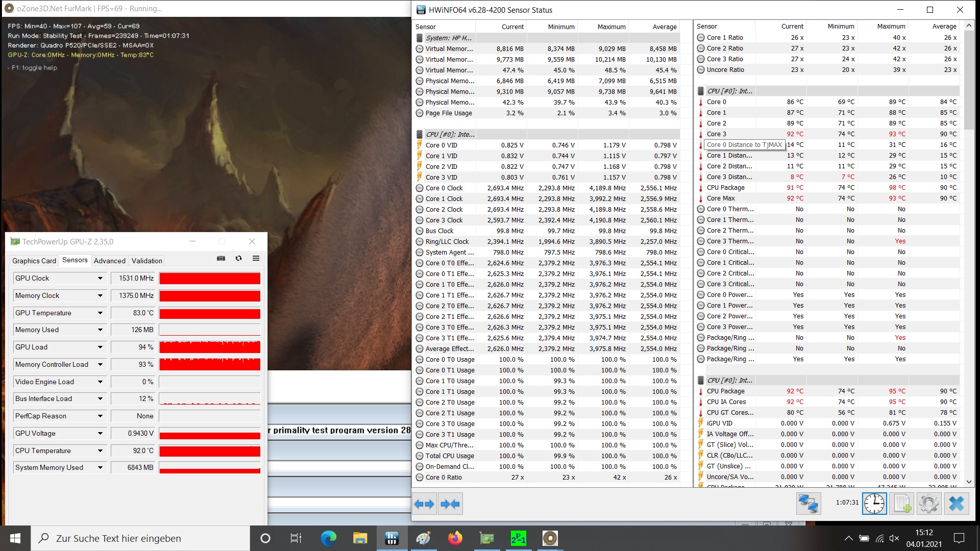
Task: Open the GPU-Z hamburger menu
Action: coord(256,259)
